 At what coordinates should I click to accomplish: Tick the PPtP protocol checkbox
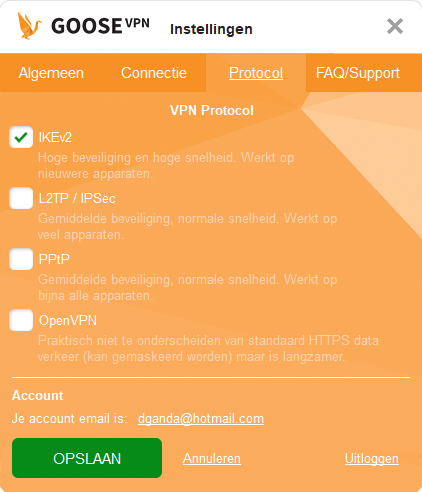pyautogui.click(x=21, y=259)
